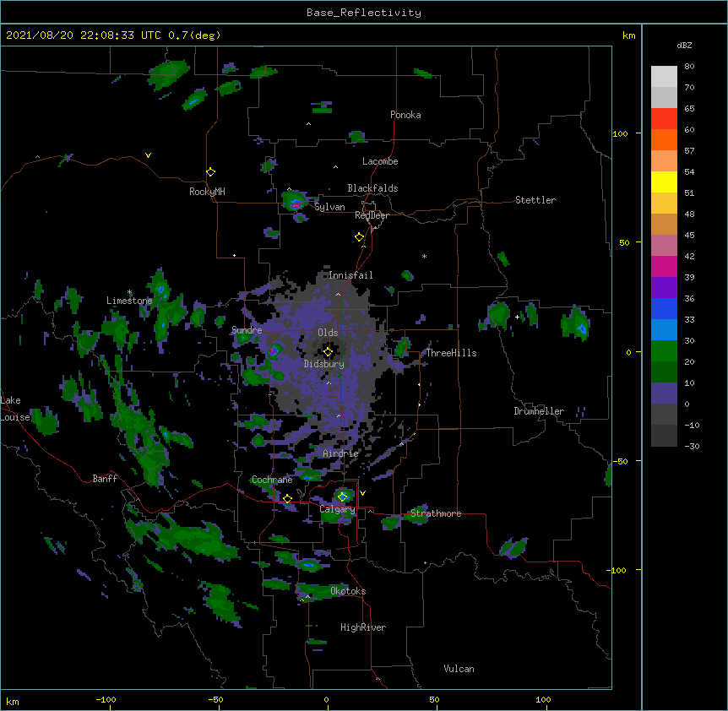The width and height of the screenshot is (728, 711).
Task: Click the 80 value in dBZ legend
Action: [x=689, y=67]
